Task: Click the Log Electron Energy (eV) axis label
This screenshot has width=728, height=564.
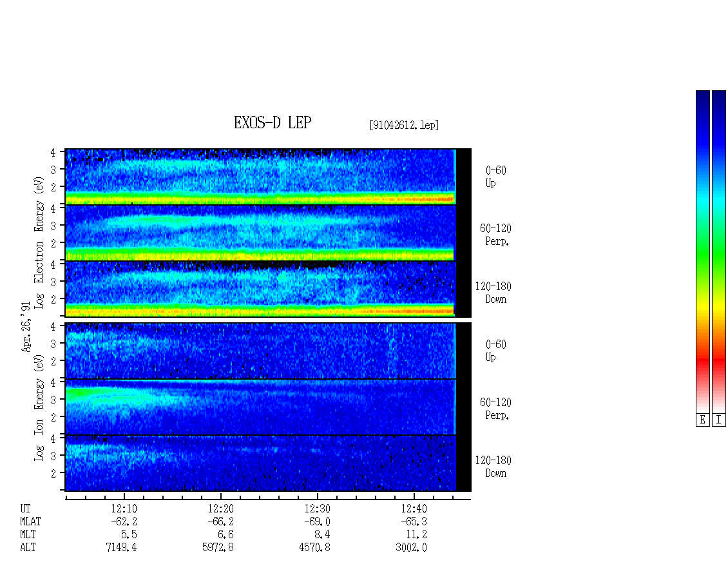Action: click(39, 242)
